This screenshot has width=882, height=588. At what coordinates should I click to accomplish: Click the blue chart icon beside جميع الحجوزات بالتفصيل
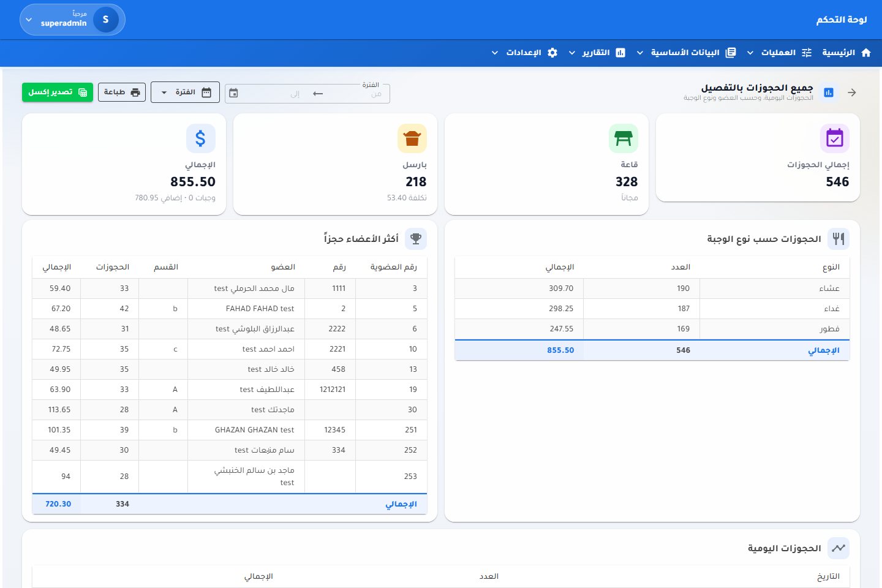829,92
